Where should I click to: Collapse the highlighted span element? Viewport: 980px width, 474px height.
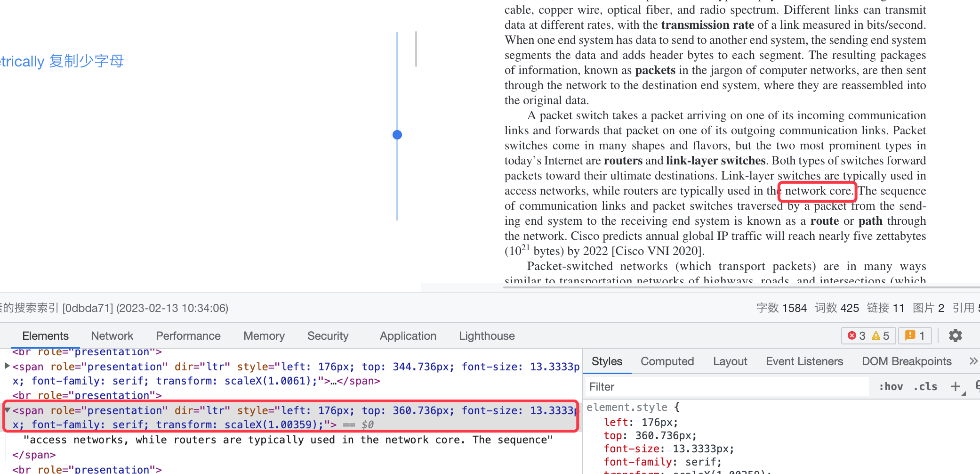tap(7, 410)
